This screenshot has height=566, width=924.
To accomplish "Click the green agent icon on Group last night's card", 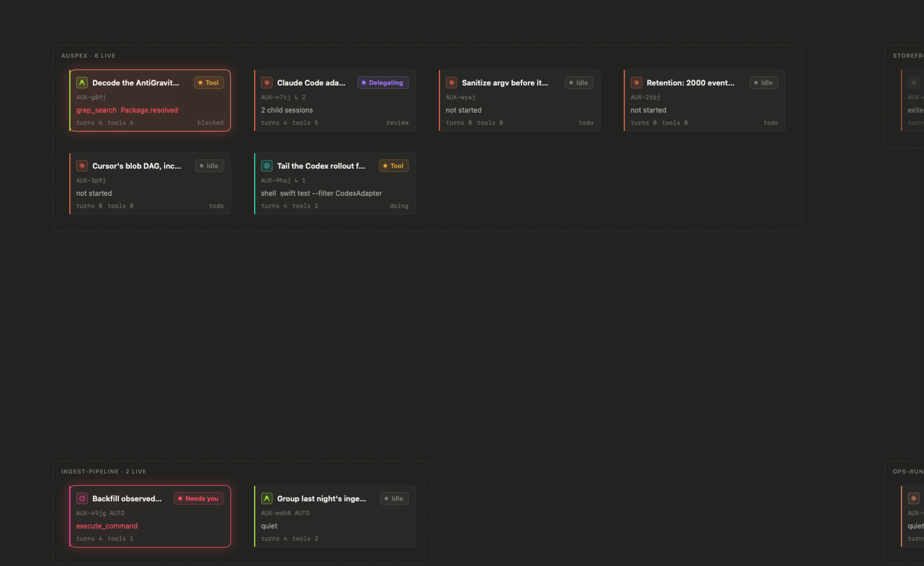I will point(267,498).
